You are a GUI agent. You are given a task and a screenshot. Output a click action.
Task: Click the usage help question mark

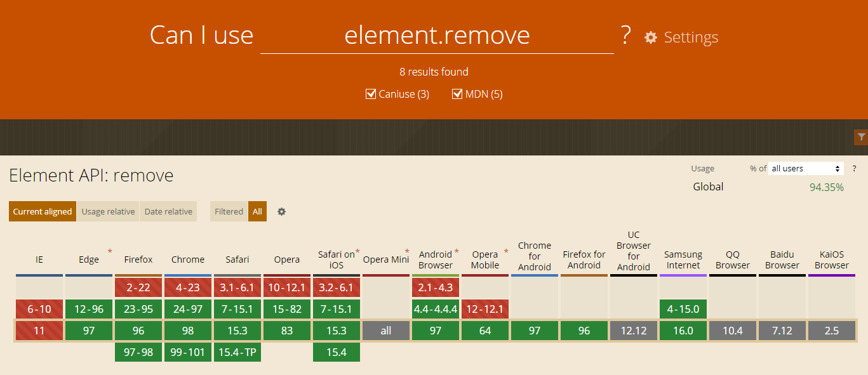(x=854, y=169)
